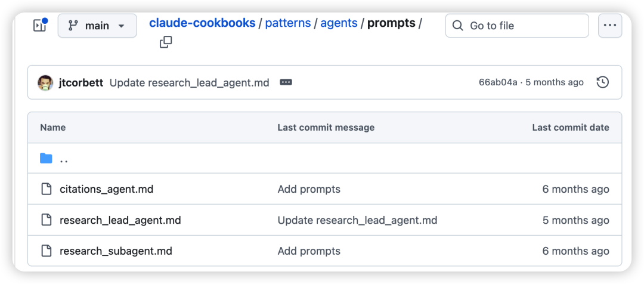Open commit hash 66ab04a

[498, 82]
